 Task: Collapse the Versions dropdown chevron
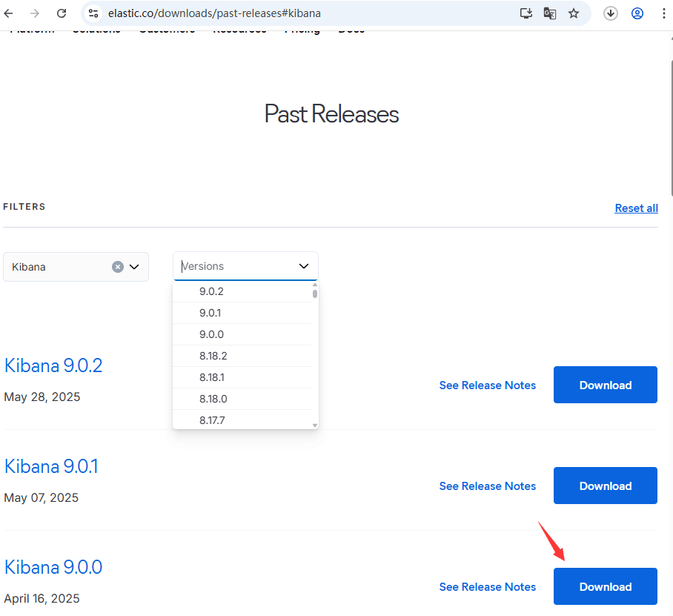[304, 266]
